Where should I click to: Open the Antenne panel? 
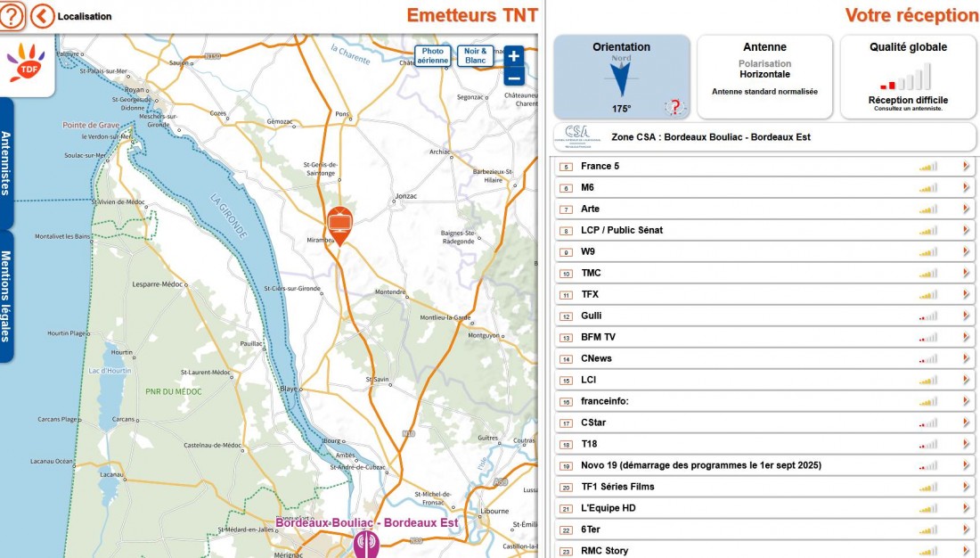tap(764, 77)
